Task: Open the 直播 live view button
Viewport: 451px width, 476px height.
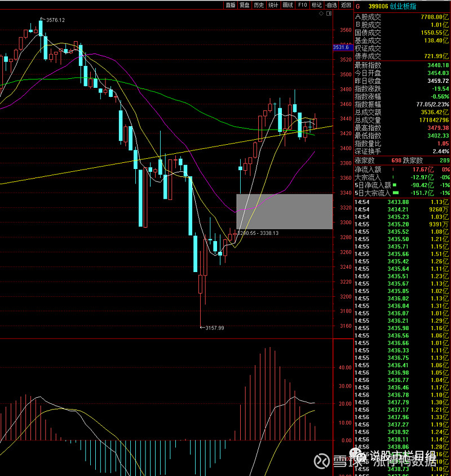Action: 230,5
